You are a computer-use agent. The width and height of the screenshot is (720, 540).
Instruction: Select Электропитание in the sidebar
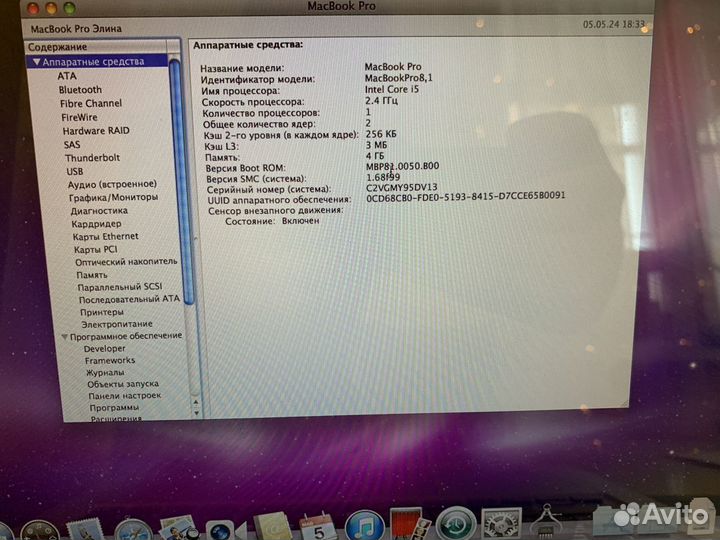click(117, 324)
